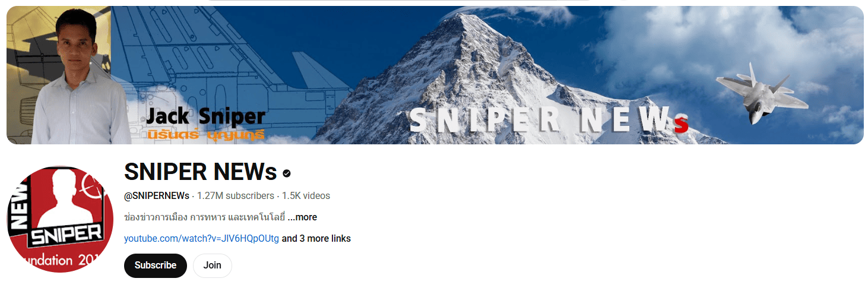Click the orange Thai name under Jack Sniper
The height and width of the screenshot is (294, 868).
[x=206, y=135]
